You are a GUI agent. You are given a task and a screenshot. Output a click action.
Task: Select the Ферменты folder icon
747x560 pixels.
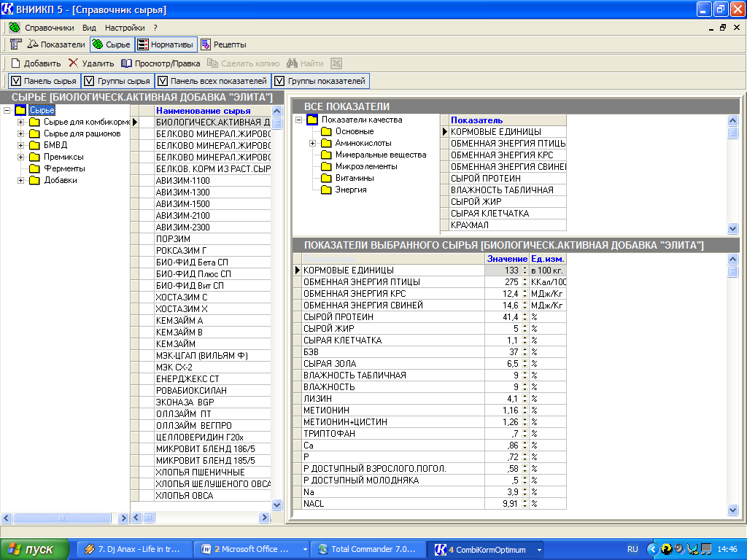coord(34,168)
